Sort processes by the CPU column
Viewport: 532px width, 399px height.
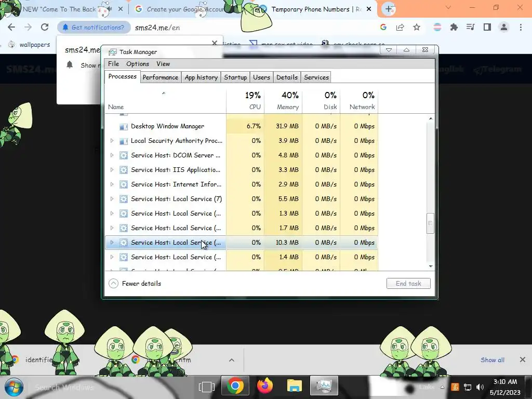245,101
